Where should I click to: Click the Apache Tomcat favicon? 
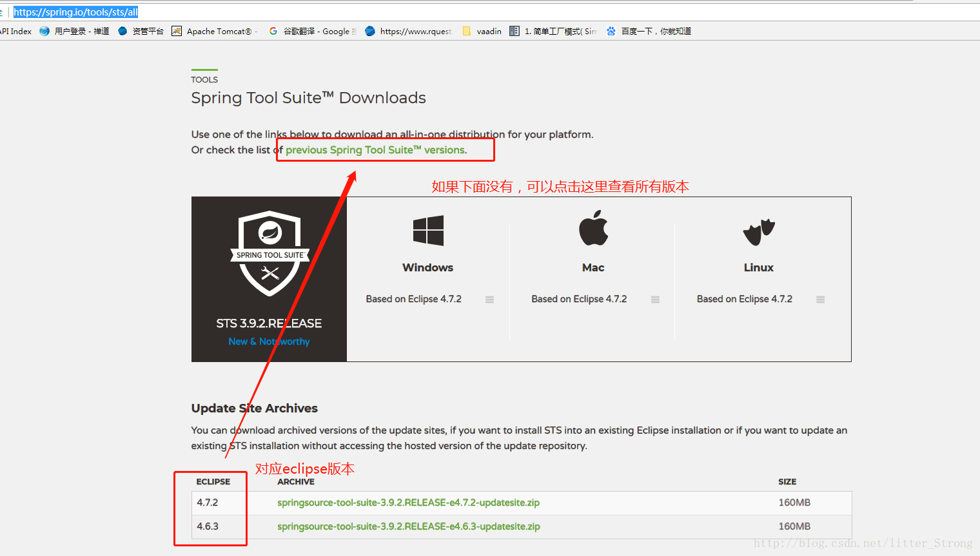(177, 31)
